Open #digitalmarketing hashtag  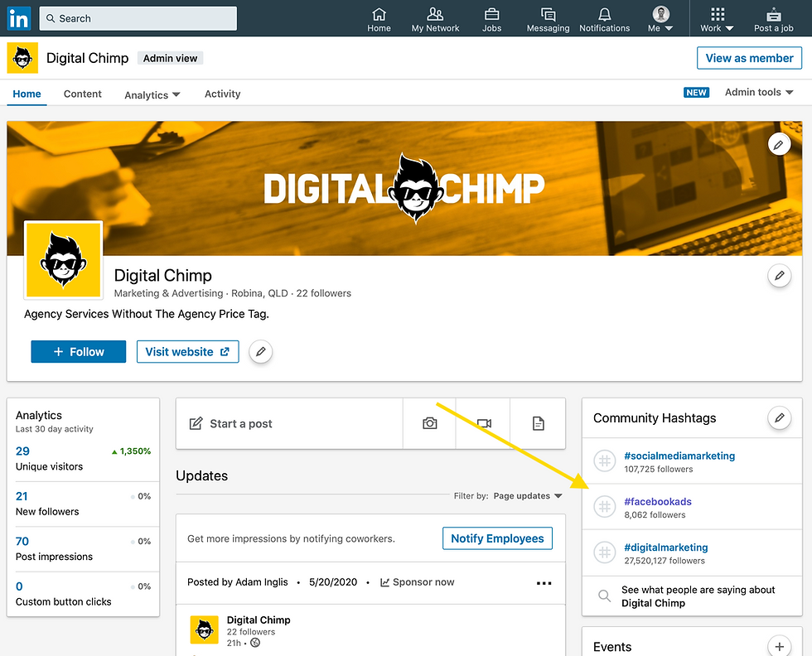[666, 547]
